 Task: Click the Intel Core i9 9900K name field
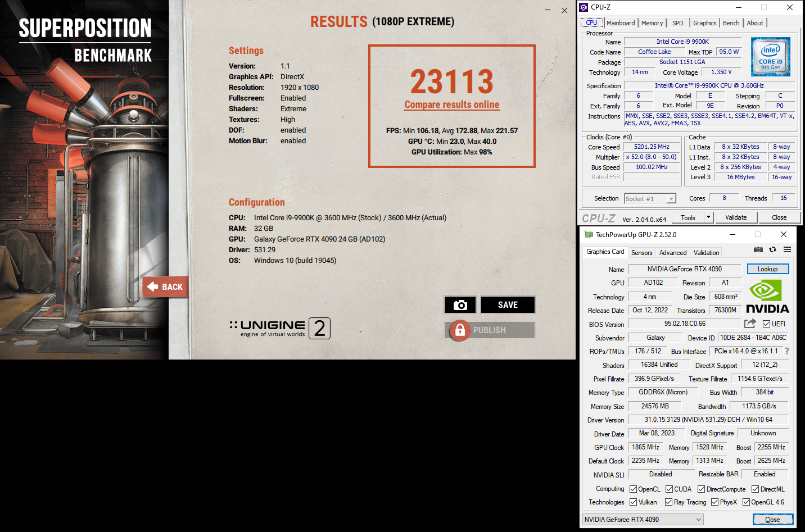pyautogui.click(x=682, y=42)
